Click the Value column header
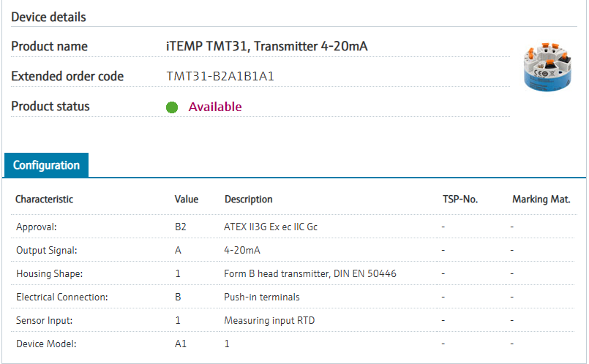This screenshot has width=589, height=364. [x=187, y=199]
